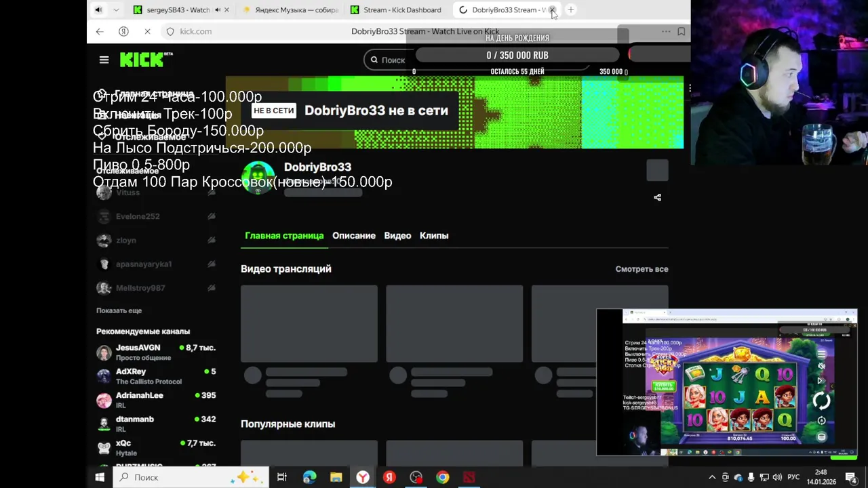The height and width of the screenshot is (488, 868).
Task: Open Dota 2 icon on taskbar
Action: click(x=469, y=477)
